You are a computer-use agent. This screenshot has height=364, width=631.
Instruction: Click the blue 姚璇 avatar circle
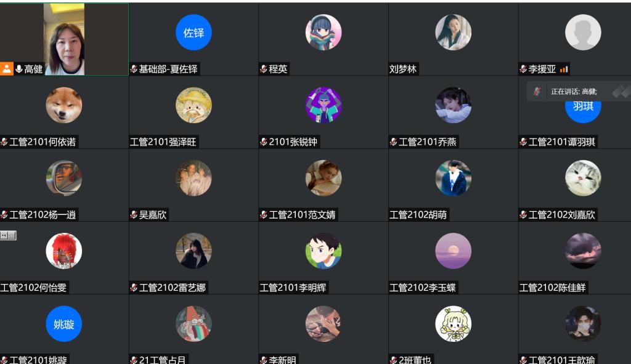pos(64,324)
